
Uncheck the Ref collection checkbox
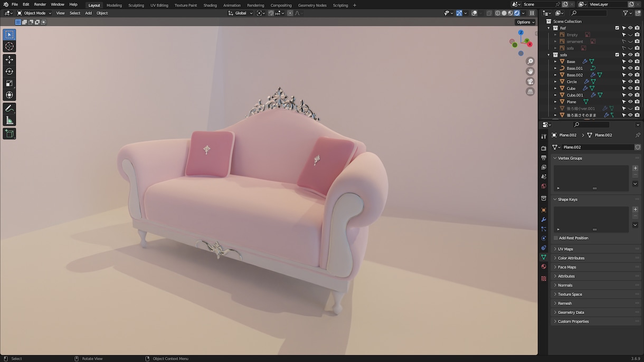point(617,28)
